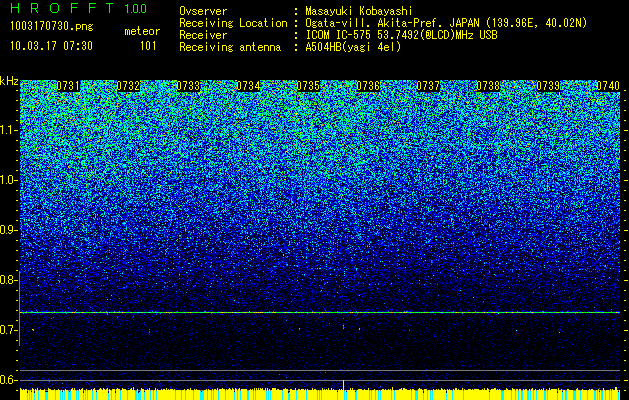This screenshot has height=400, width=629.
Task: Click the A504HB(yagi 4el) antenna value
Action: coord(353,47)
